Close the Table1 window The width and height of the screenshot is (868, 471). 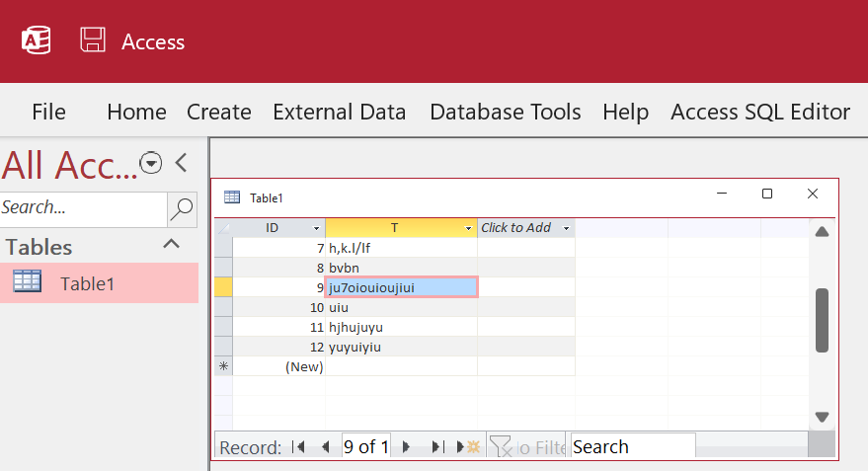tap(812, 194)
